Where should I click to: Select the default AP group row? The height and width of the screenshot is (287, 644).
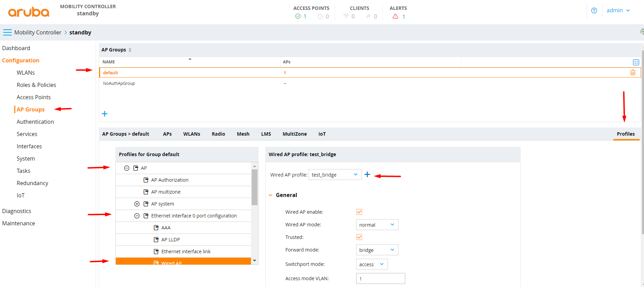[x=370, y=73]
